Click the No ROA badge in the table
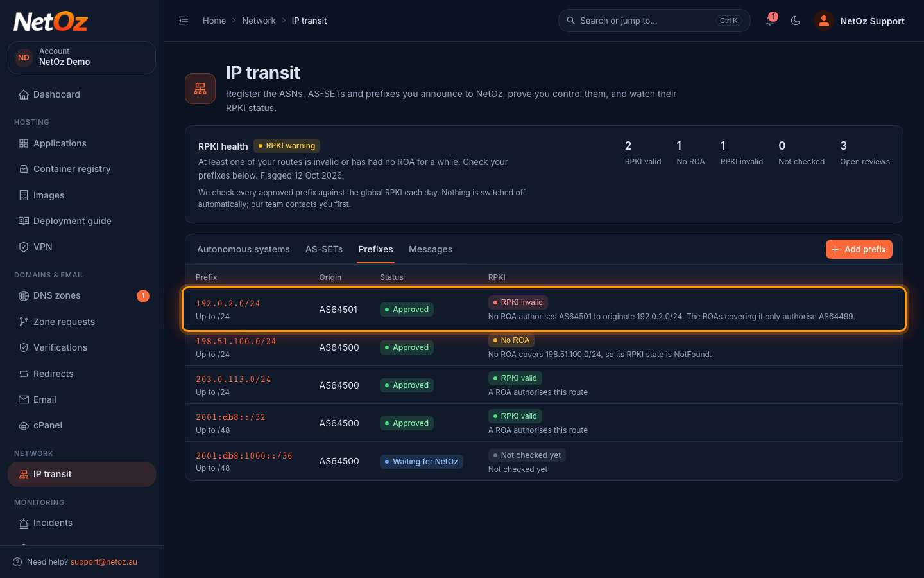924x578 pixels. point(511,340)
